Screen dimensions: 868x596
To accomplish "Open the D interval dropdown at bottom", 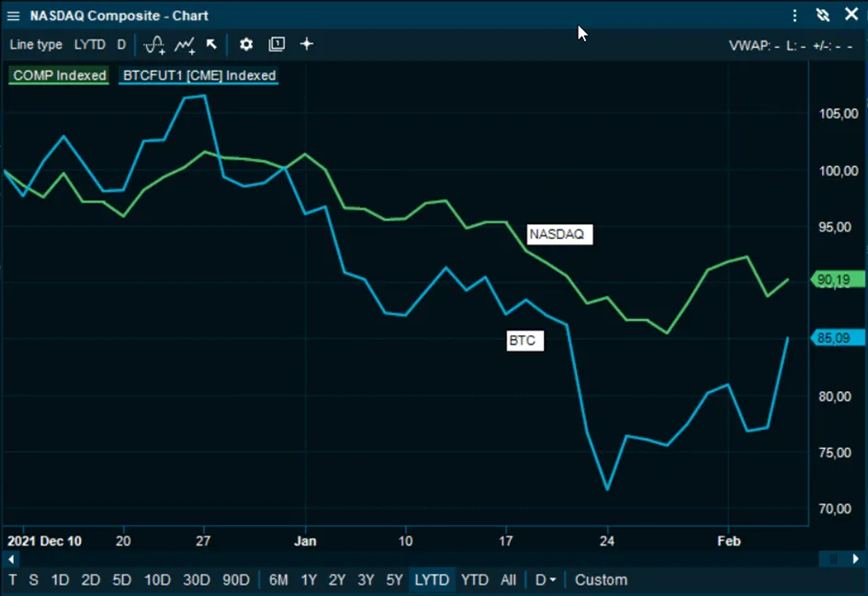I will tap(546, 580).
